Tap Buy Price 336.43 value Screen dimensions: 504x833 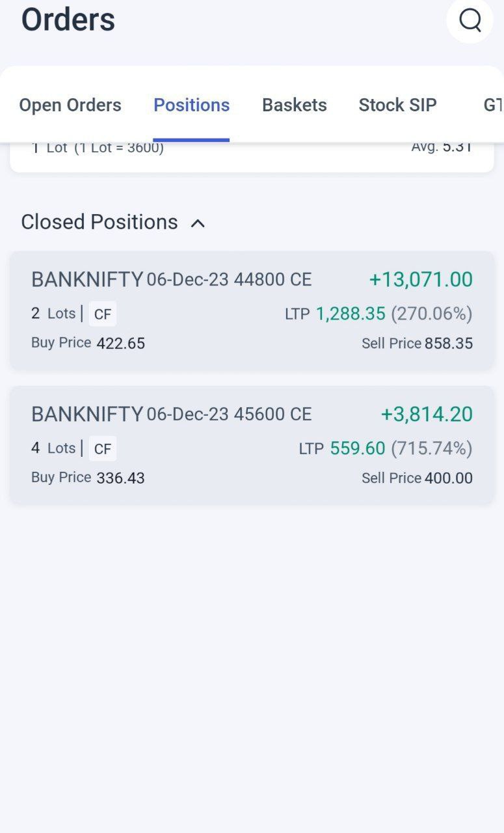120,478
